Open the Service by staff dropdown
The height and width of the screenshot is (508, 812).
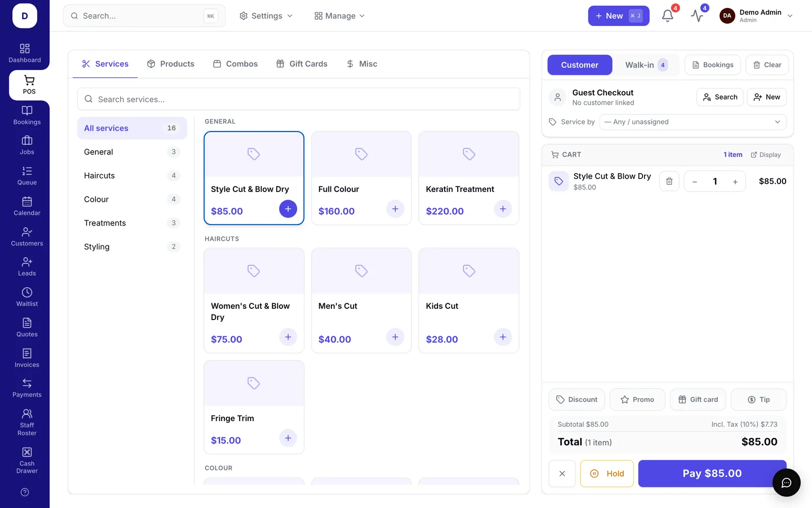tap(693, 122)
